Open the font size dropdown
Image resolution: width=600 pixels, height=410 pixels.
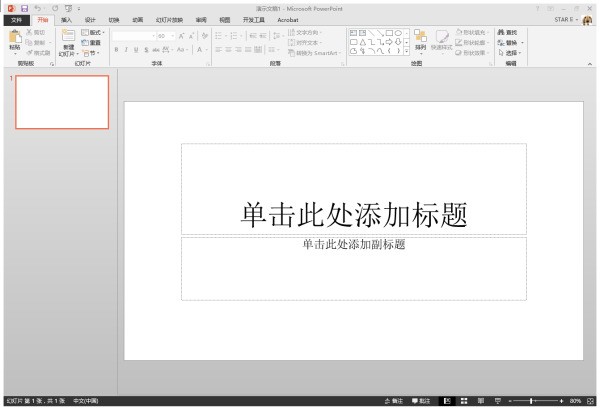pos(171,35)
